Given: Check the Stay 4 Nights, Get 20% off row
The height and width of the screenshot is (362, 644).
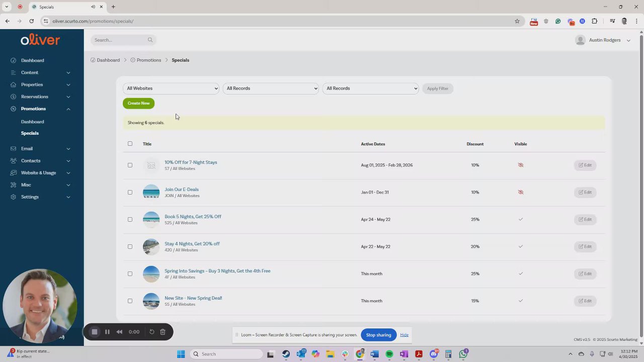Looking at the screenshot, I should tap(130, 246).
